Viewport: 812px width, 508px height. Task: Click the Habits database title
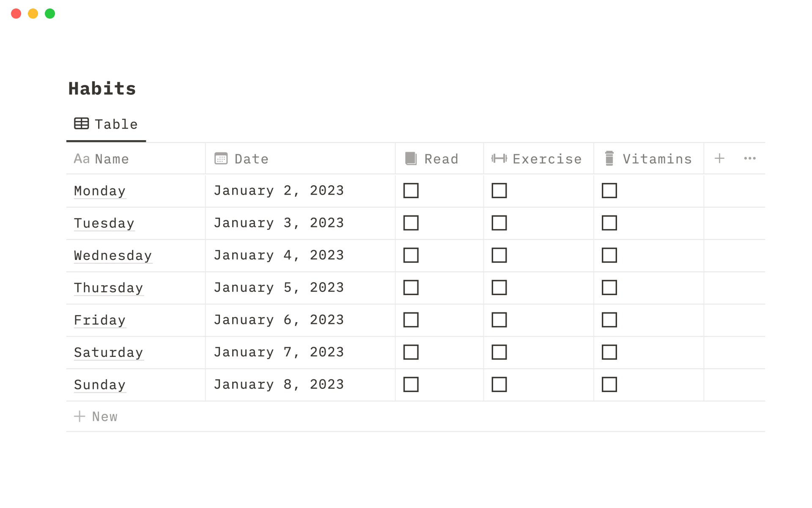point(102,88)
